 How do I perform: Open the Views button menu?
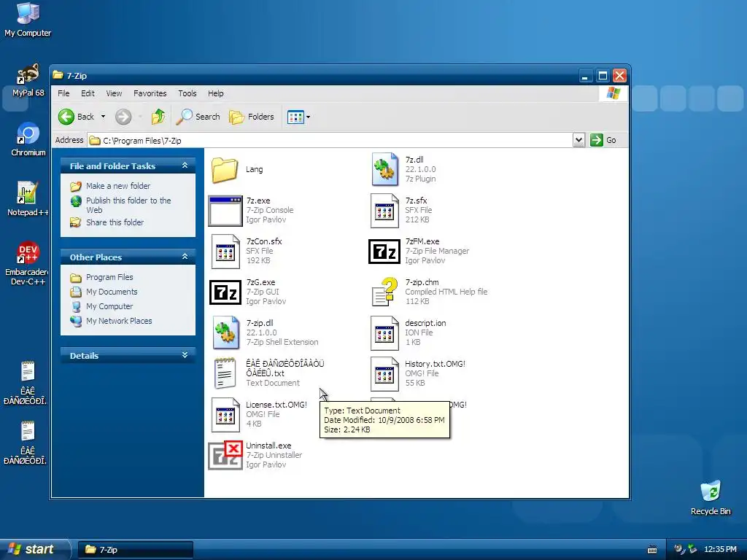(298, 117)
